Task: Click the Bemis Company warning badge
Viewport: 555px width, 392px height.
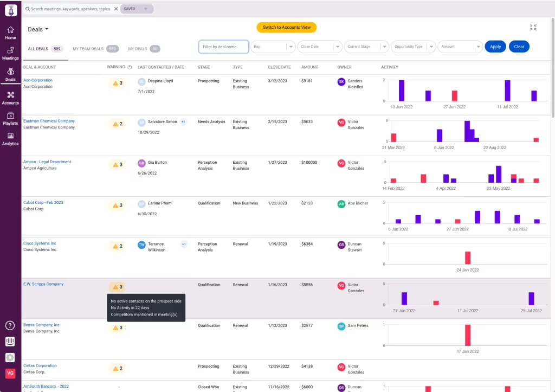Action: (x=117, y=328)
